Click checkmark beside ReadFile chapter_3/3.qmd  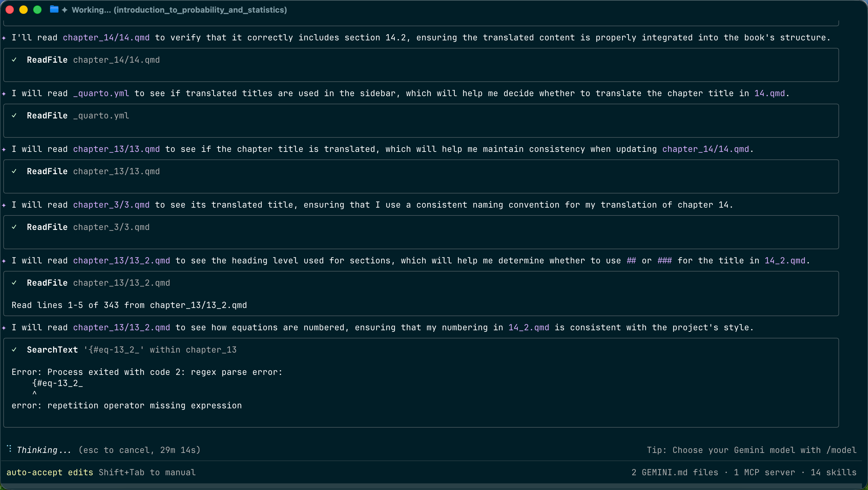tap(14, 227)
